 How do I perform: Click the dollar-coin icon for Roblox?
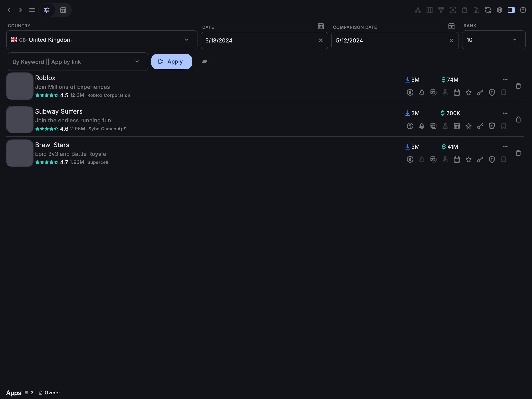coord(410,92)
